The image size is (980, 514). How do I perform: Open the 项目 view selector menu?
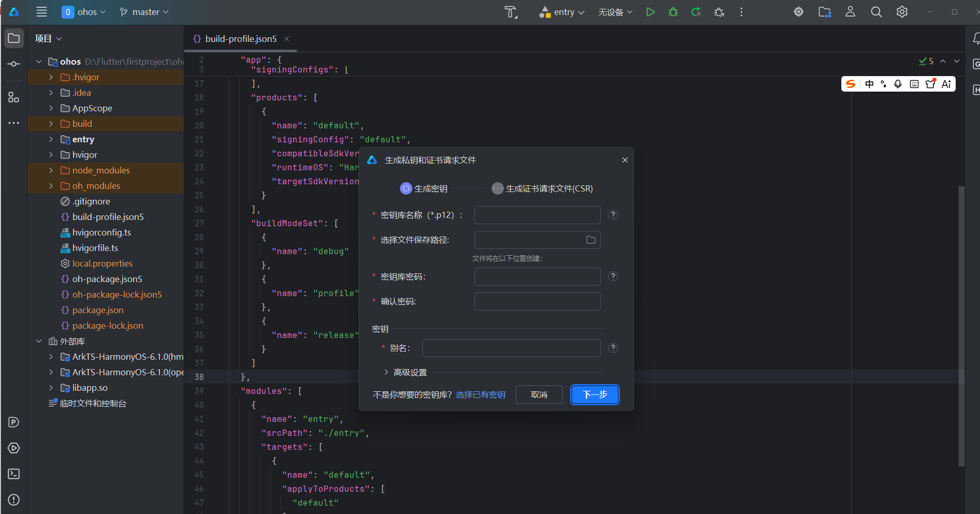48,38
